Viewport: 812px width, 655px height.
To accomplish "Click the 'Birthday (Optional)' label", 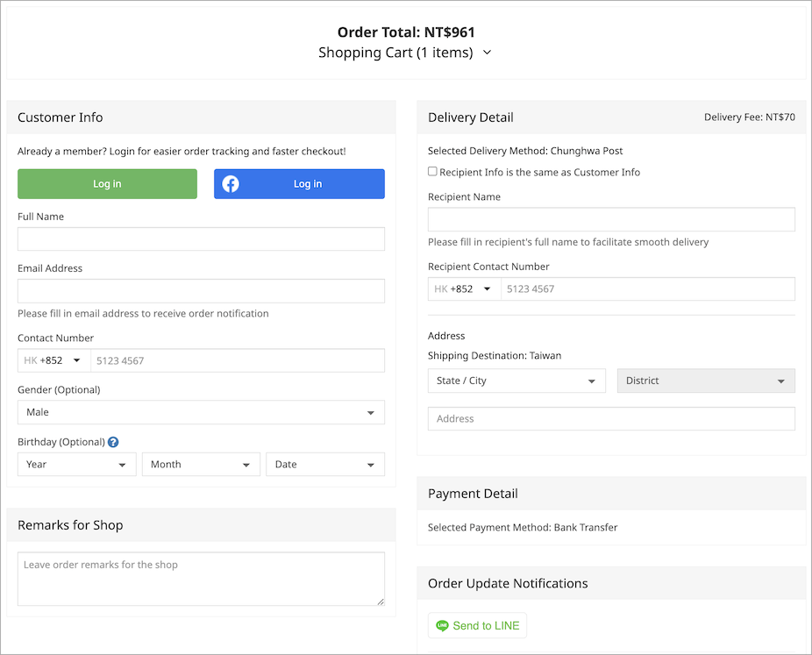I will coord(61,442).
